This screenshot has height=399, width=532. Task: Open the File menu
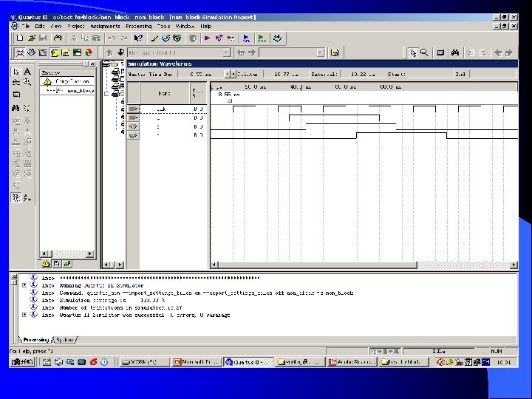tap(25, 26)
